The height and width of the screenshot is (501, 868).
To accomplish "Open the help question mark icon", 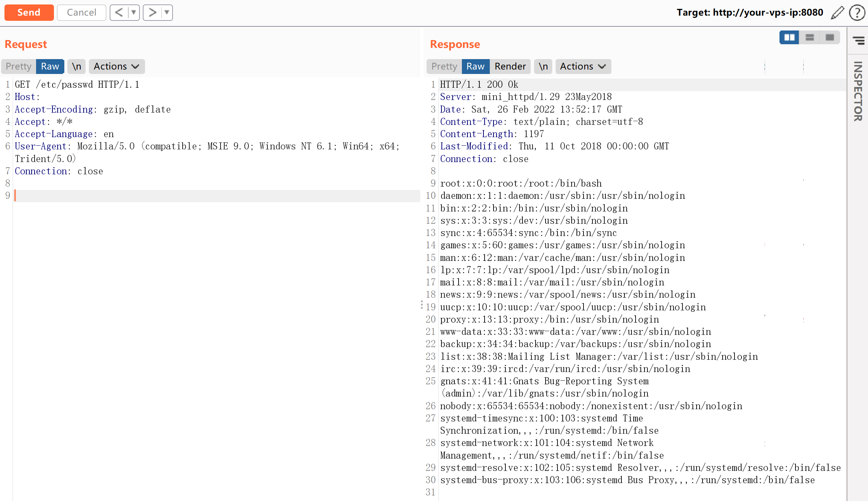I will point(857,12).
